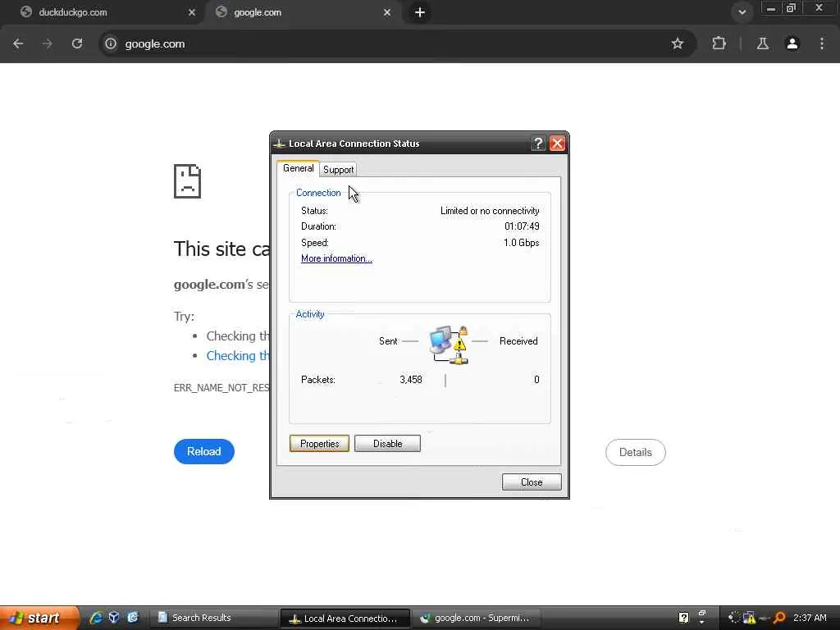Select Local Area Connection taskbar button
This screenshot has height=630, width=840.
pos(345,619)
